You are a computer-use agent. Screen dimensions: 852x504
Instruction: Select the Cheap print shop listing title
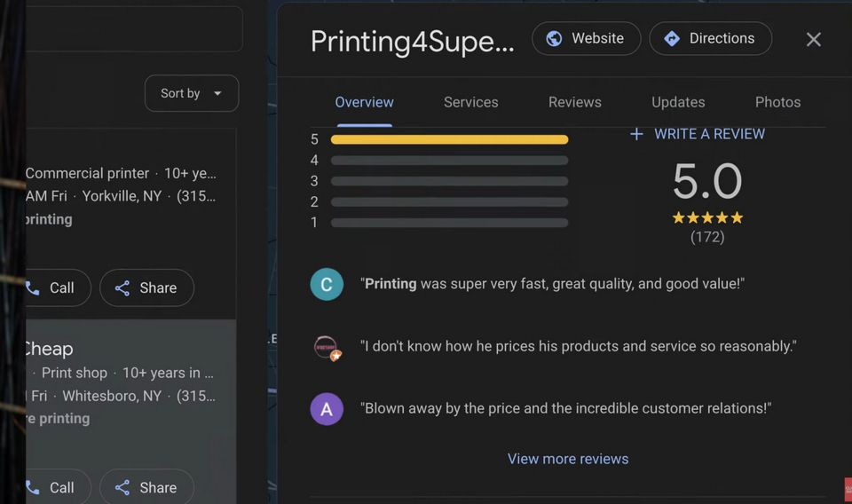click(x=49, y=349)
